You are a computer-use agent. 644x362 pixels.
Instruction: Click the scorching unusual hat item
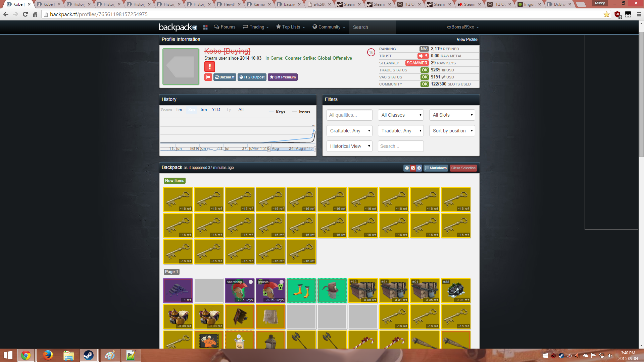[x=240, y=291]
